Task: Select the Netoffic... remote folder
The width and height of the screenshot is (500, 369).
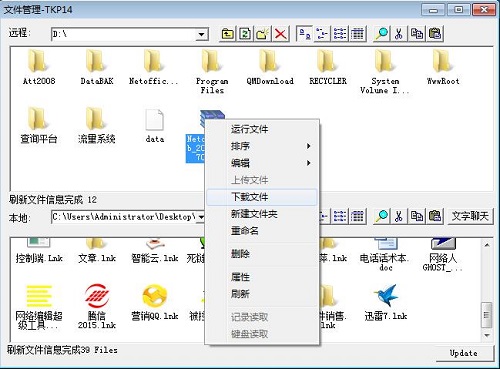Action: [x=154, y=67]
